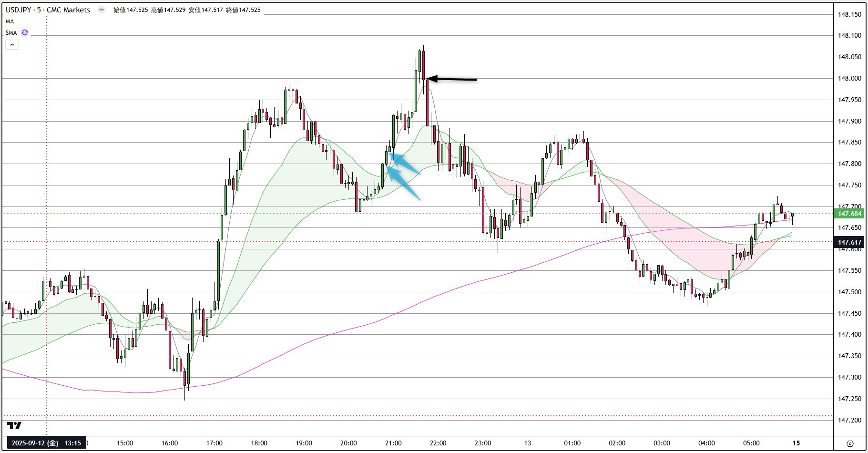Image resolution: width=868 pixels, height=453 pixels.
Task: Click the 21:00 time axis label
Action: tap(393, 443)
